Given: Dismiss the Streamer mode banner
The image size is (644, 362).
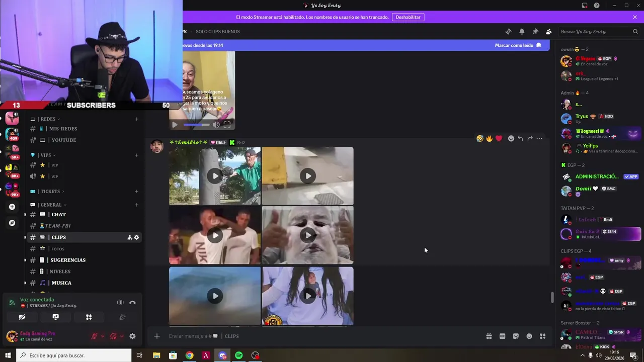Looking at the screenshot, I should pyautogui.click(x=635, y=17).
